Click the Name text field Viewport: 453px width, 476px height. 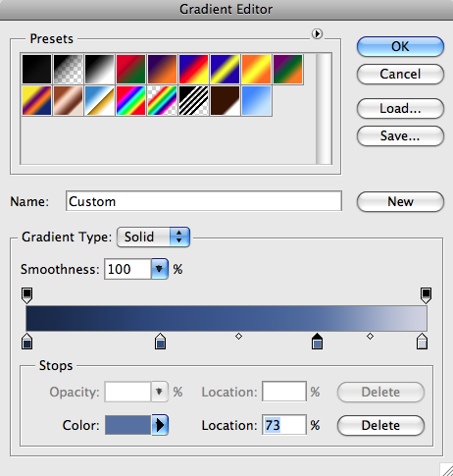[204, 201]
